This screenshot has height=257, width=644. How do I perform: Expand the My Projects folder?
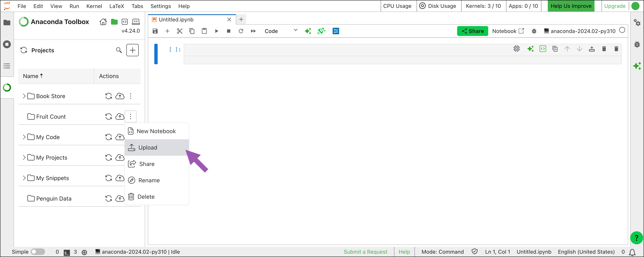24,157
